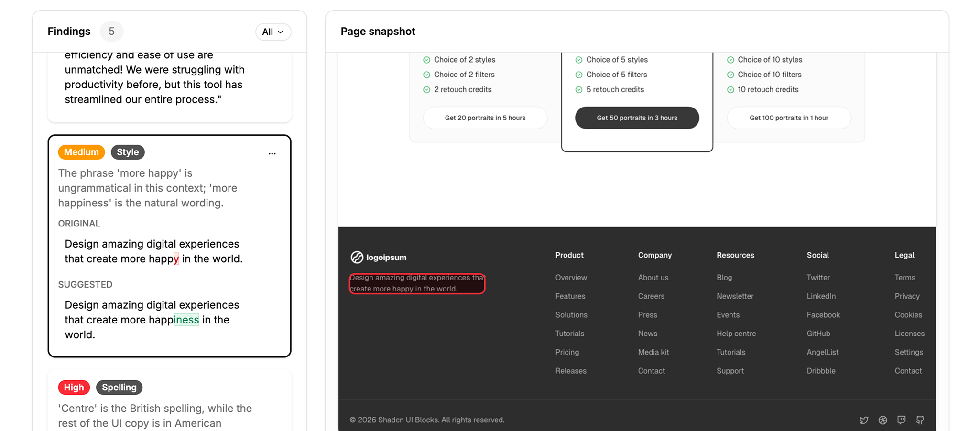Image resolution: width=980 pixels, height=431 pixels.
Task: Open the Pricing footer link
Action: tap(567, 352)
